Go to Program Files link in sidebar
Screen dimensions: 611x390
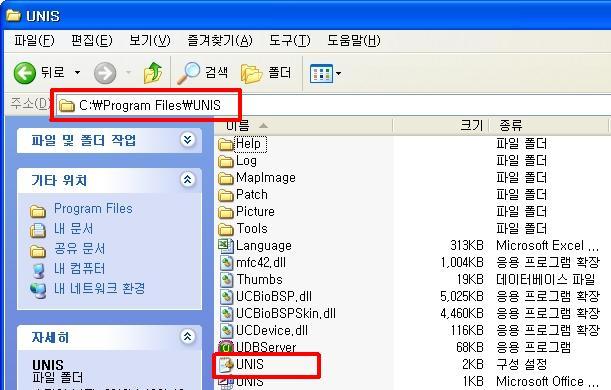point(93,209)
